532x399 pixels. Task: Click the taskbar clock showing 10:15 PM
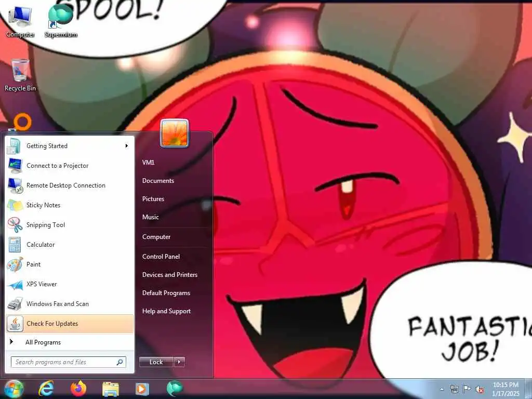[506, 389]
